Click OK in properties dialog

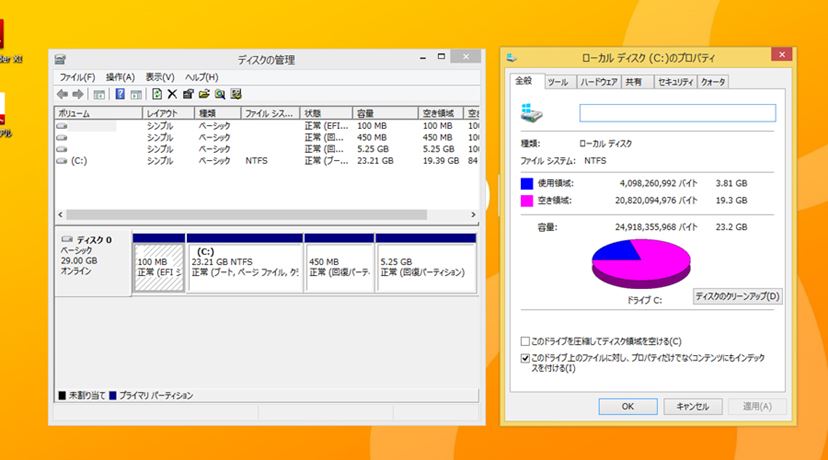point(627,406)
